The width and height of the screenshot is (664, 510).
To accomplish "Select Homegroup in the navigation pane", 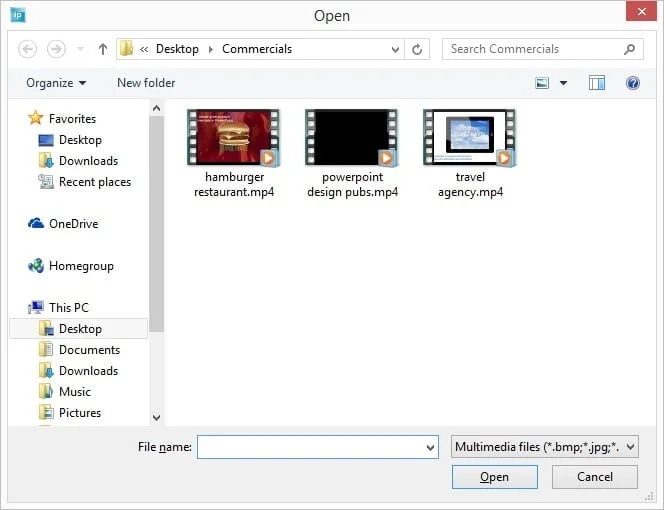I will [x=81, y=266].
